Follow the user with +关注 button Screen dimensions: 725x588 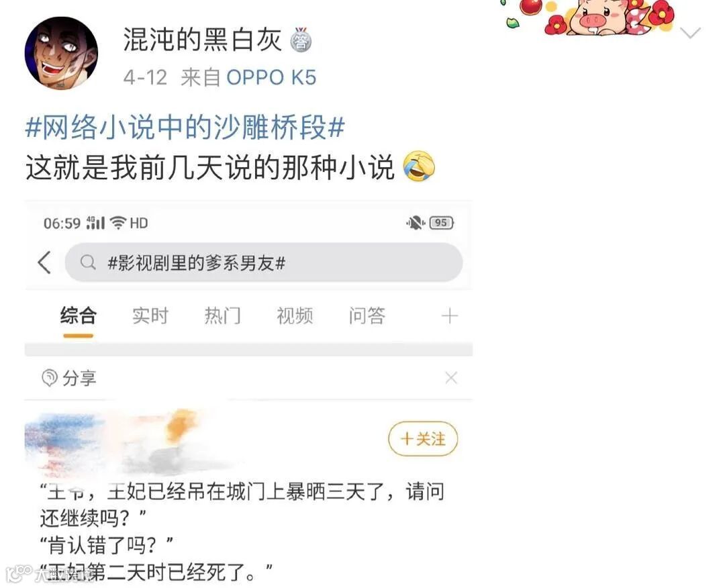tap(423, 439)
